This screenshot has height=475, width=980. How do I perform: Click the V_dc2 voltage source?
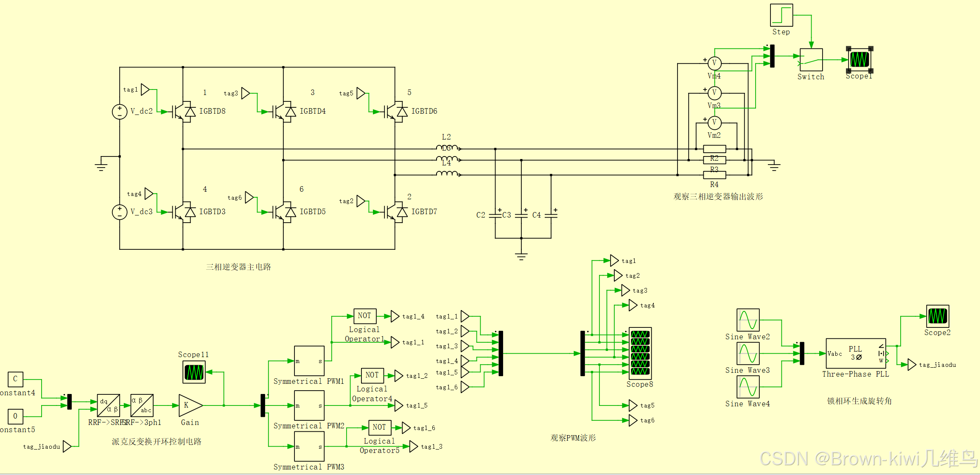120,112
